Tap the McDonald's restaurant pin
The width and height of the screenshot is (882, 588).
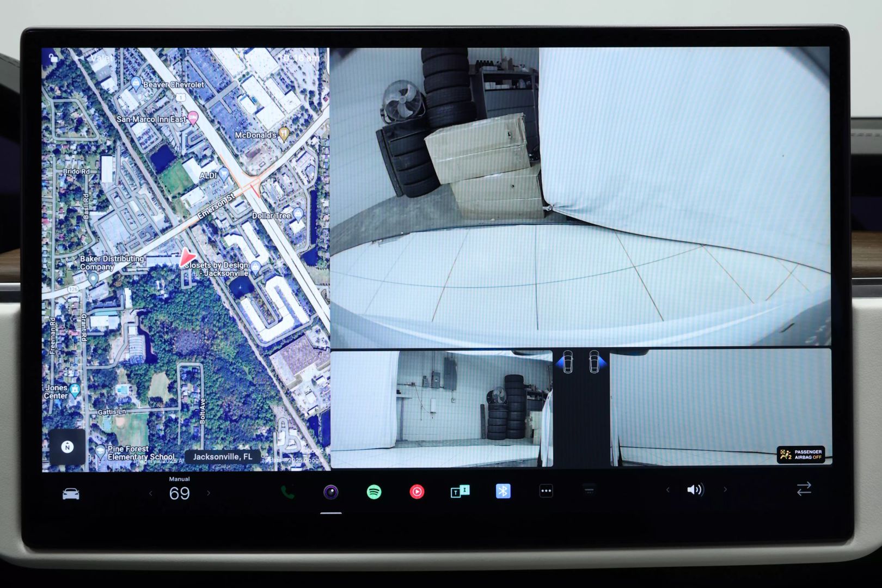(284, 134)
